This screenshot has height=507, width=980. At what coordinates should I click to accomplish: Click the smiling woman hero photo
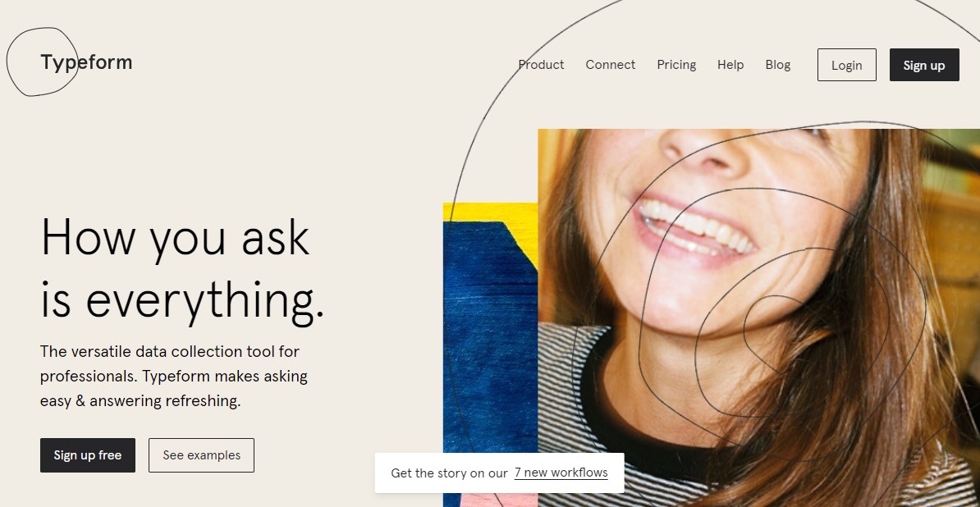758,317
